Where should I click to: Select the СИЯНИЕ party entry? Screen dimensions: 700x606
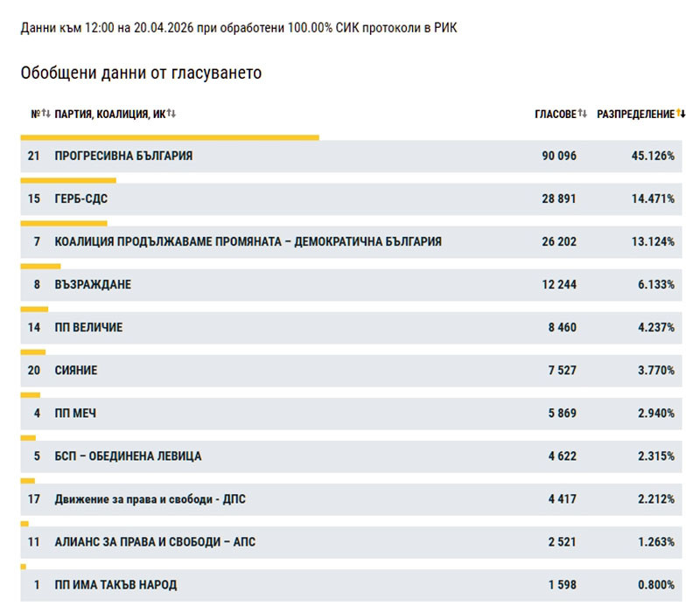[76, 370]
